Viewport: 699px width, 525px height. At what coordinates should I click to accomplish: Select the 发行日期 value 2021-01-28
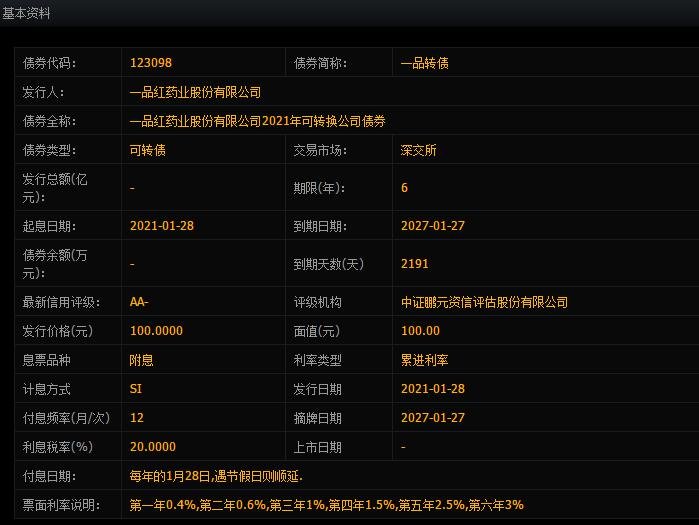coord(433,389)
